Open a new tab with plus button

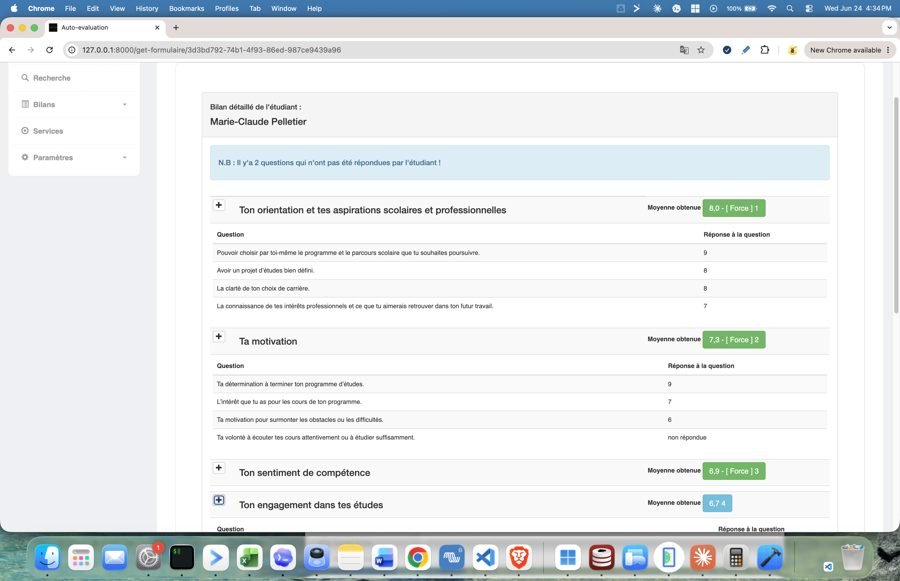(x=176, y=28)
